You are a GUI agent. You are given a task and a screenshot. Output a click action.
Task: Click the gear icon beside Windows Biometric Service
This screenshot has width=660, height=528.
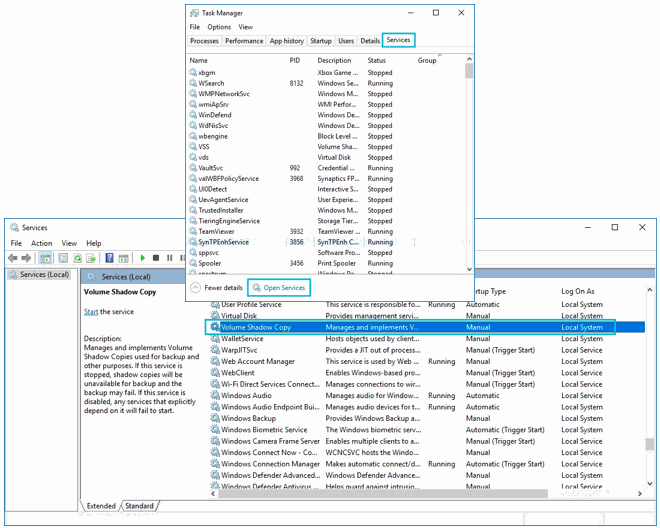click(x=215, y=429)
